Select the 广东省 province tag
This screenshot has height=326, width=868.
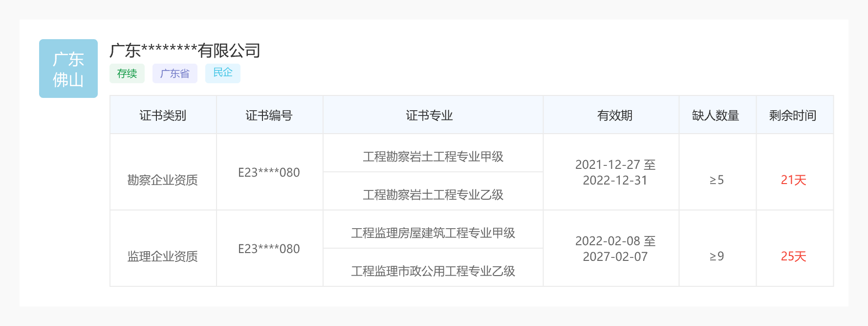[174, 73]
